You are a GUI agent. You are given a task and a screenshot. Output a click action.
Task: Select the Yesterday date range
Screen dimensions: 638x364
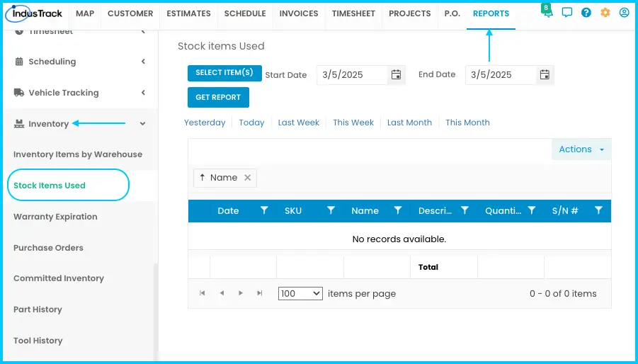[205, 123]
